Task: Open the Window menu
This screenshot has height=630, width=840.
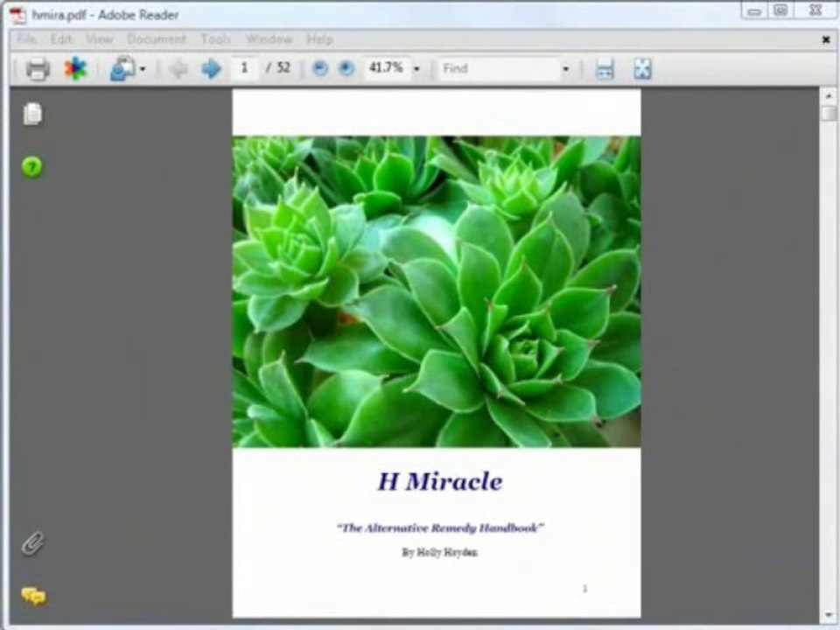Action: [x=269, y=39]
